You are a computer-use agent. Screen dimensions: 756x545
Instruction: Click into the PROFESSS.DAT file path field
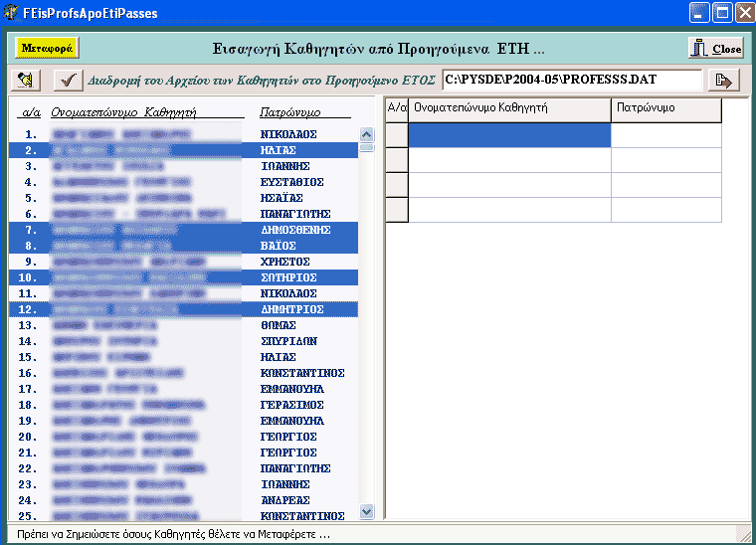coord(571,79)
